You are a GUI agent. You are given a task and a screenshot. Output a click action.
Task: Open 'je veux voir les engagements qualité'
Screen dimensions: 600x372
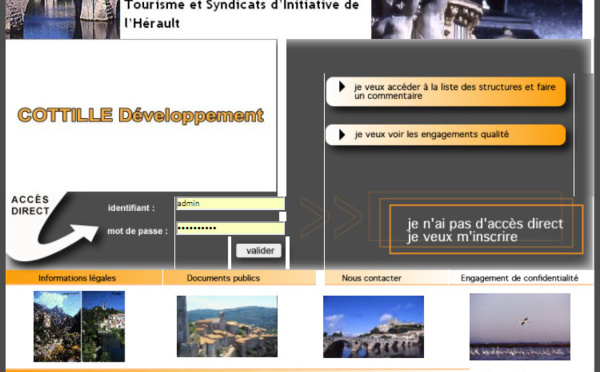coord(446,135)
